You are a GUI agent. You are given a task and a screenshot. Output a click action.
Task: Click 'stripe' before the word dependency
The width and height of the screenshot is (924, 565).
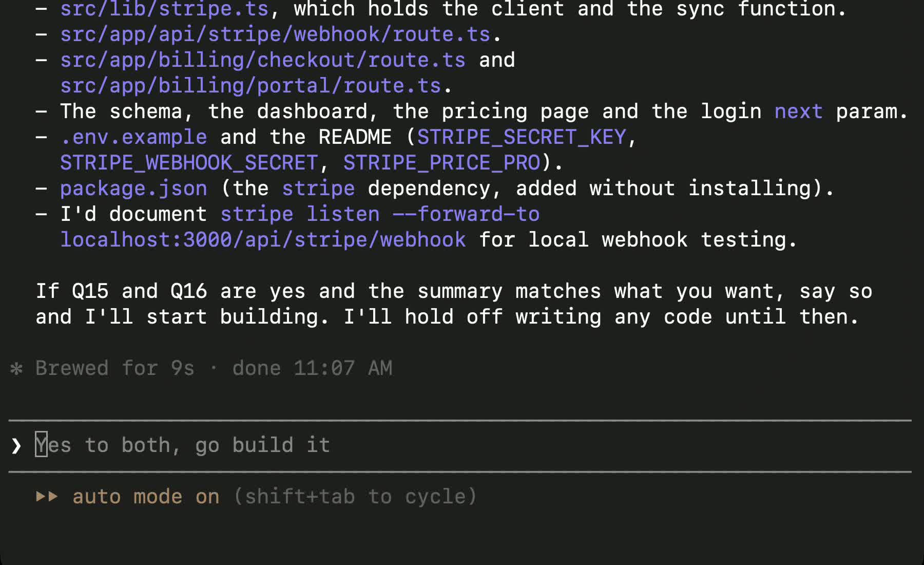[x=318, y=189]
